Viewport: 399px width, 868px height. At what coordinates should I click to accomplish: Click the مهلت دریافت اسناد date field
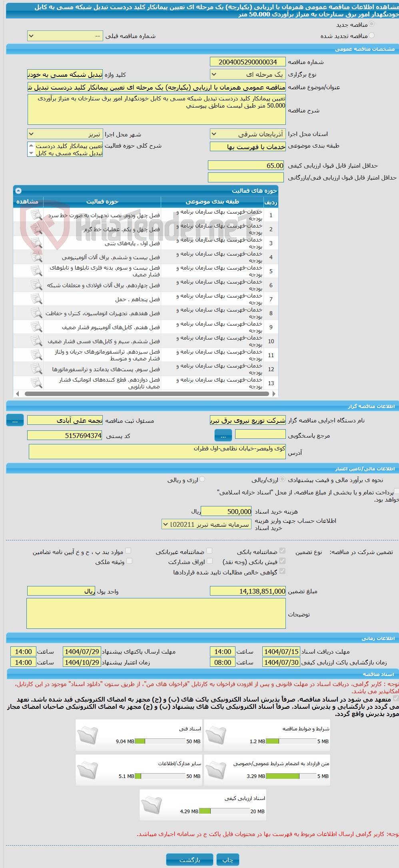coord(281,652)
